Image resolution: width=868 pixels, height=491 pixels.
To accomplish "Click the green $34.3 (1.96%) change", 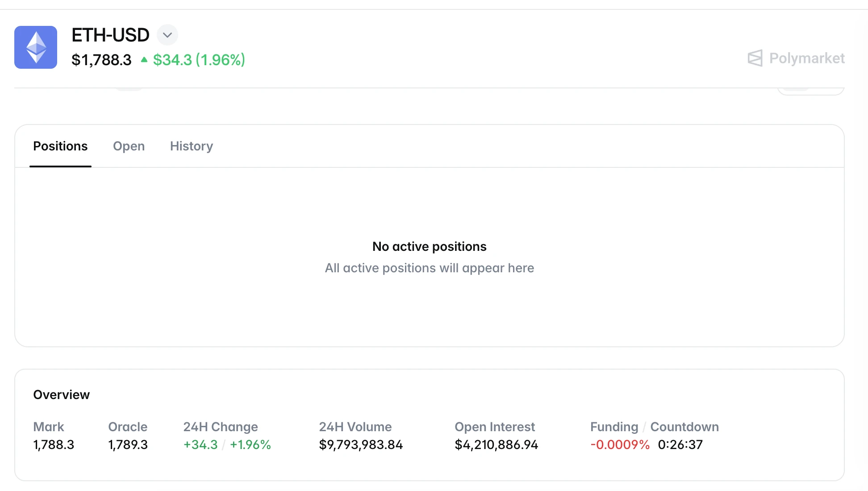I will click(199, 60).
